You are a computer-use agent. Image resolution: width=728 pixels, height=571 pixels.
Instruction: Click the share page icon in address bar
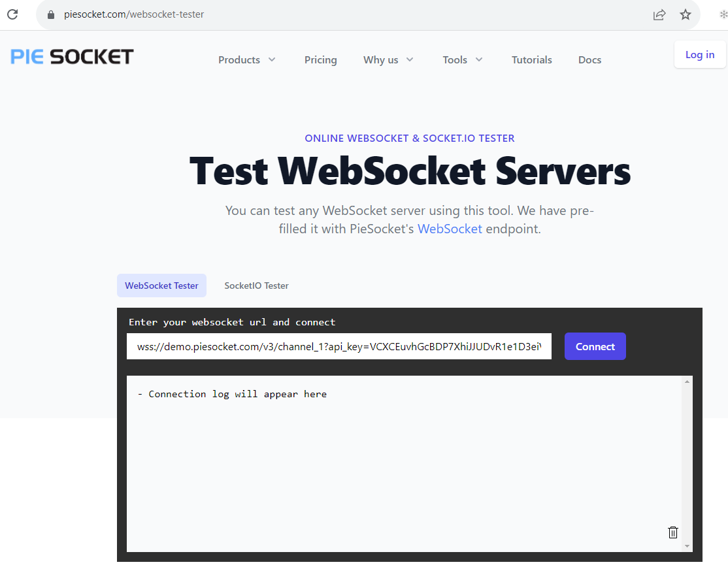(x=659, y=14)
